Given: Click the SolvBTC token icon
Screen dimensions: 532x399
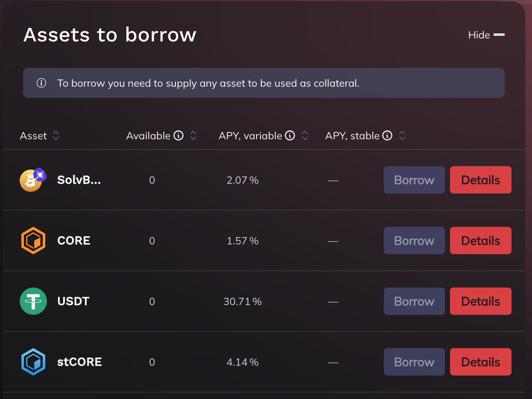Looking at the screenshot, I should [31, 180].
